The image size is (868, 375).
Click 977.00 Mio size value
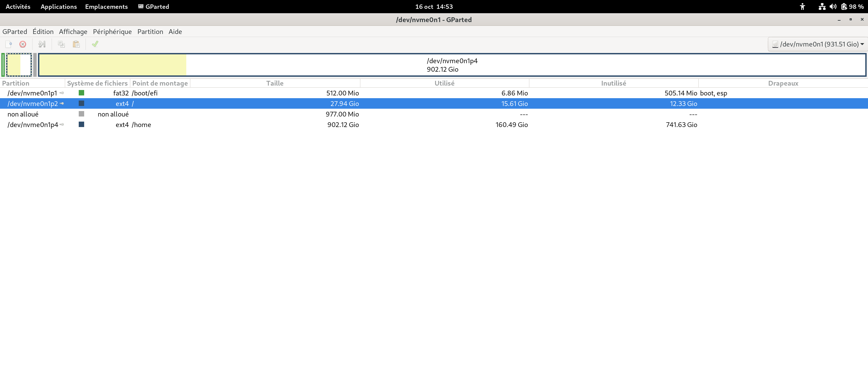[342, 114]
